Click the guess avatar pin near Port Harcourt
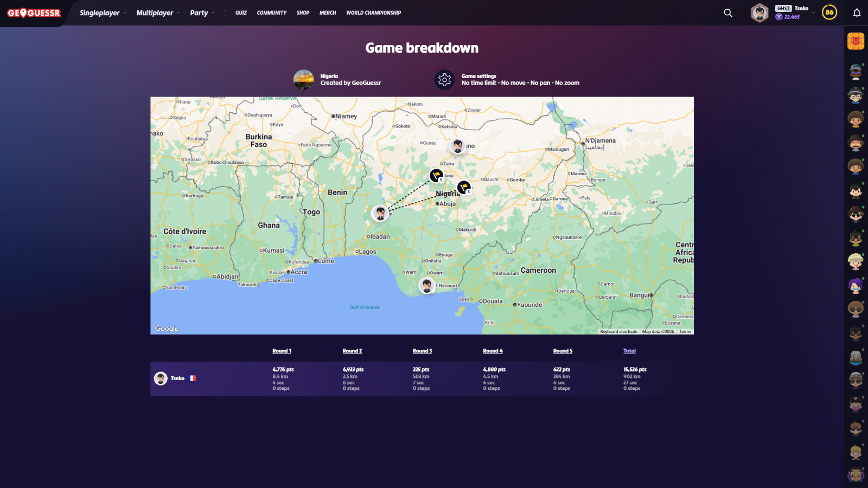 [x=427, y=285]
